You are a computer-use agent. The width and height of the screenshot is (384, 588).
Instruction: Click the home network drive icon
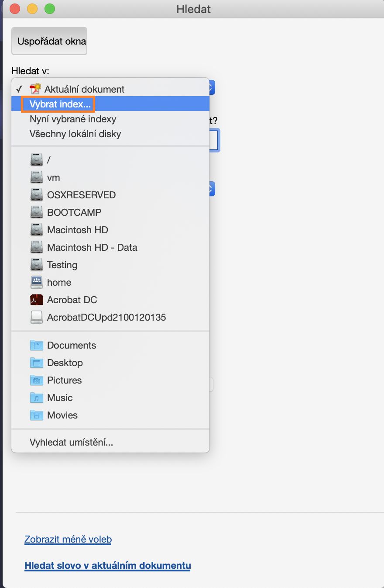pyautogui.click(x=37, y=283)
